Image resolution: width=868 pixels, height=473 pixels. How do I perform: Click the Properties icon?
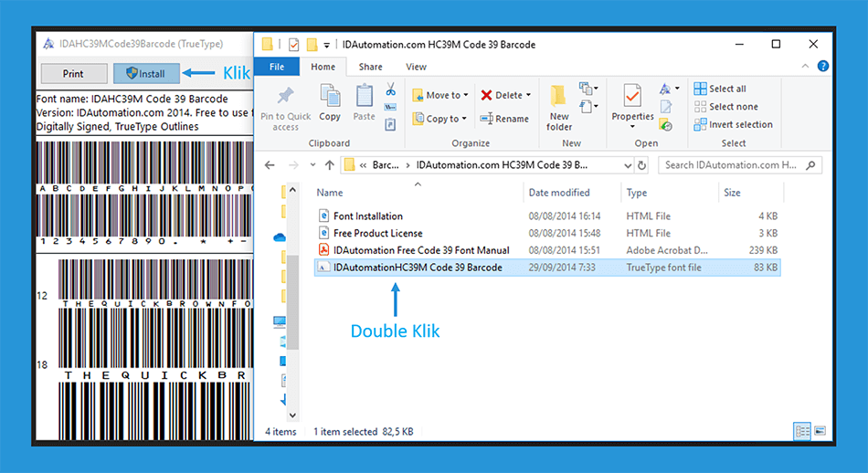pyautogui.click(x=632, y=97)
